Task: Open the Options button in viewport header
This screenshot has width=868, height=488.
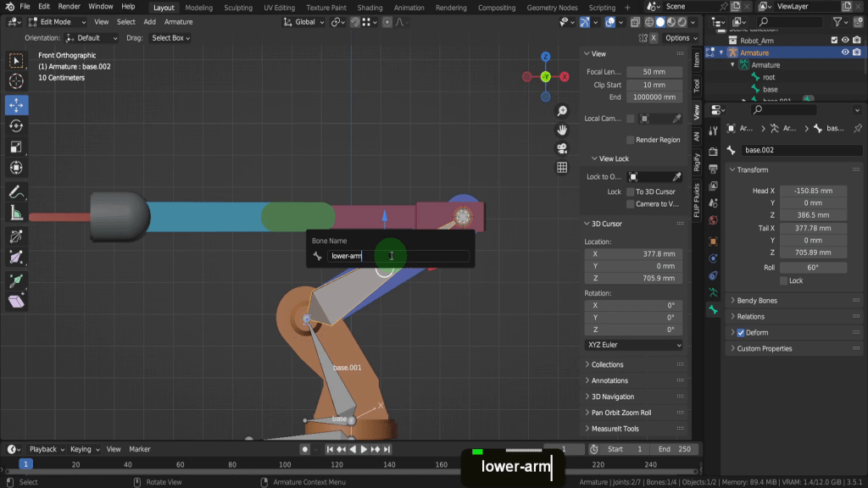Action: pyautogui.click(x=680, y=38)
